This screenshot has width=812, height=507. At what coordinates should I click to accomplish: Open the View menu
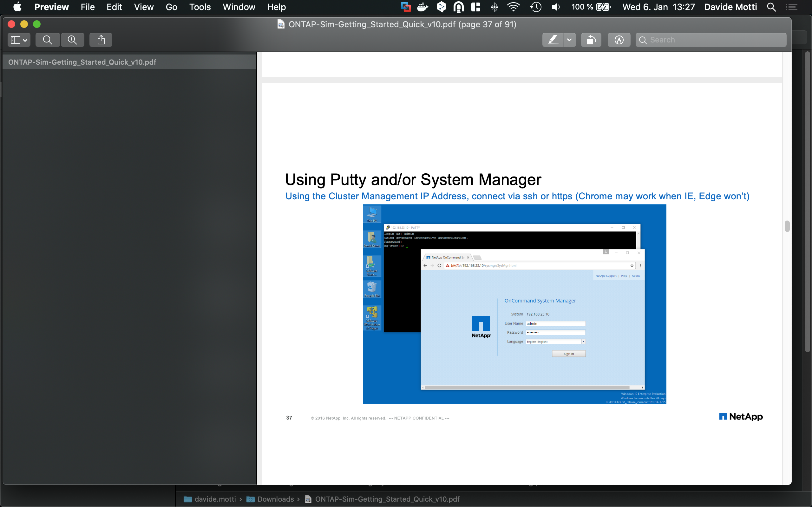144,7
